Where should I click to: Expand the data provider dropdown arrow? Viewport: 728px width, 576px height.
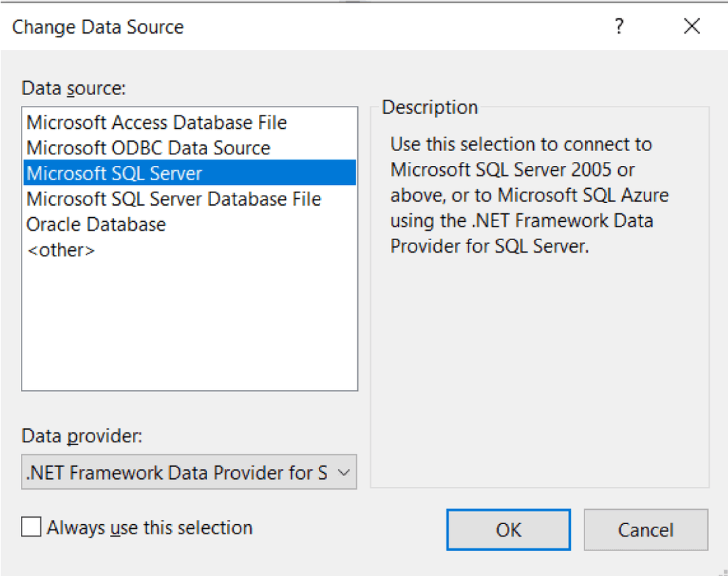tap(343, 473)
